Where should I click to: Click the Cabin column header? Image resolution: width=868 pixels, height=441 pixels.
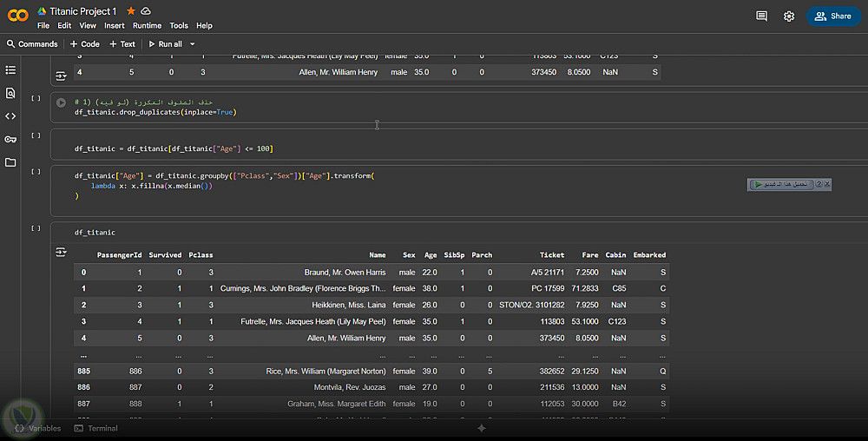coord(615,255)
